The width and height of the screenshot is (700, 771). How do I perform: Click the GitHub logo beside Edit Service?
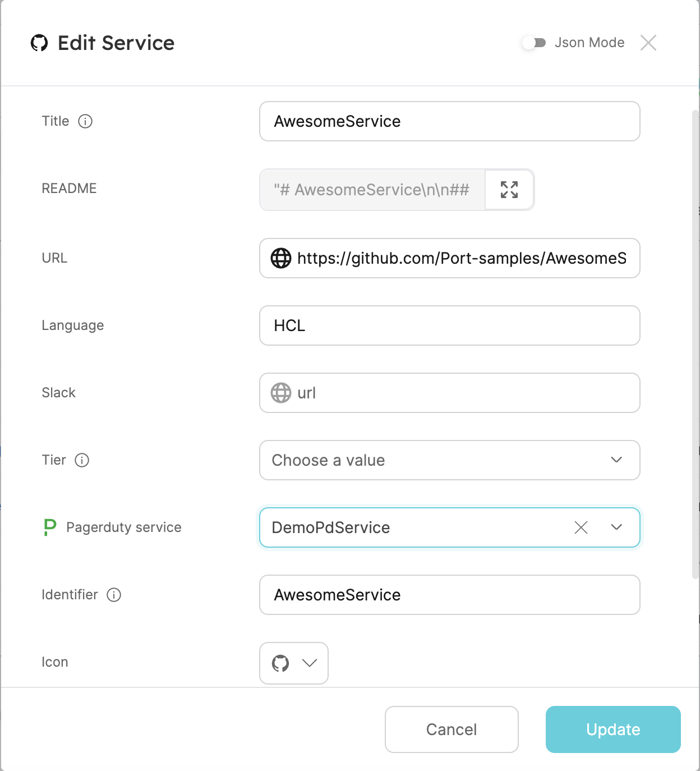pyautogui.click(x=39, y=43)
